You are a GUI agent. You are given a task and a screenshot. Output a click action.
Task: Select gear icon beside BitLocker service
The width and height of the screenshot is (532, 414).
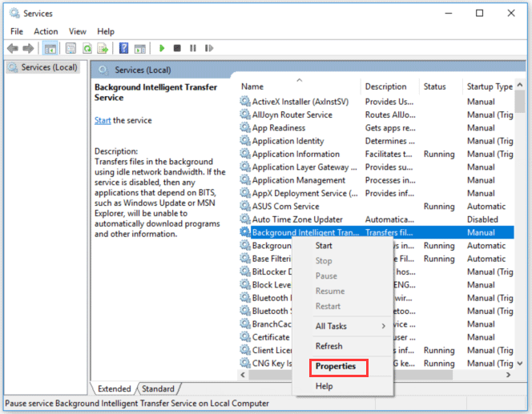pos(245,271)
